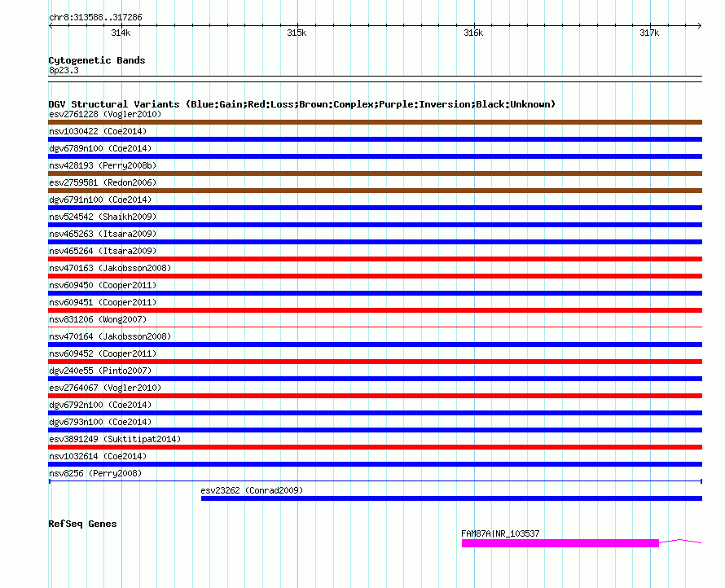Select the nsv831206 (Wong2007) label
Viewport: 725px width, 588px height.
point(98,319)
